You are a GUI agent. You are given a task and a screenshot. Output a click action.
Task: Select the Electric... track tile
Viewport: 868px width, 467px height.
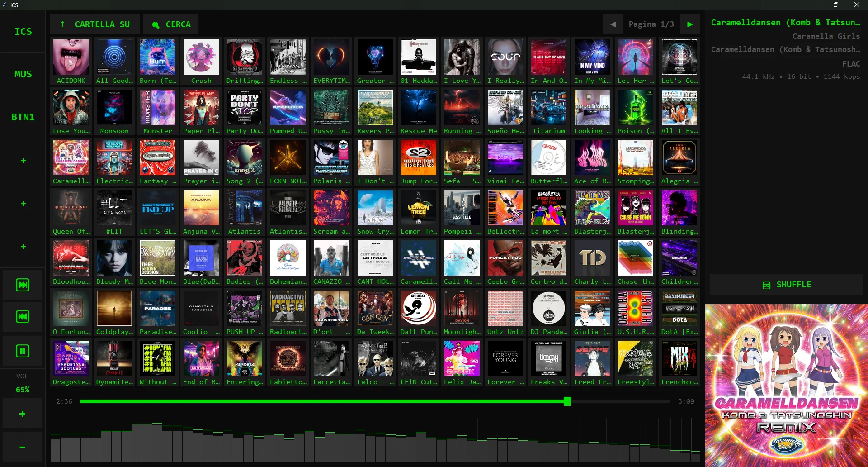click(x=114, y=162)
